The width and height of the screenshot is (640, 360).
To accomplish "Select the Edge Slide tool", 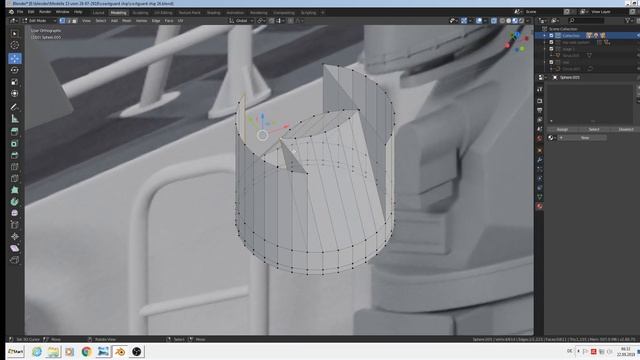I will [x=15, y=225].
